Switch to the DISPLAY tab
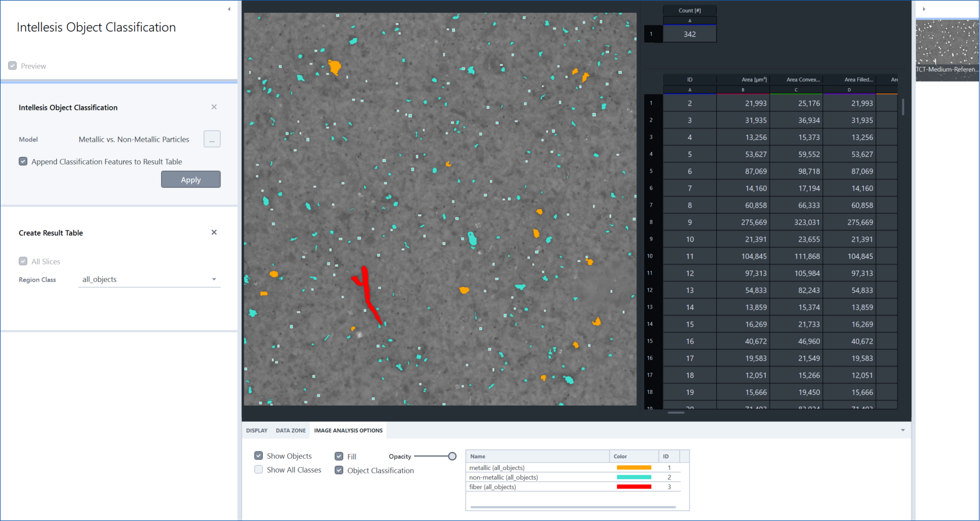 click(257, 430)
